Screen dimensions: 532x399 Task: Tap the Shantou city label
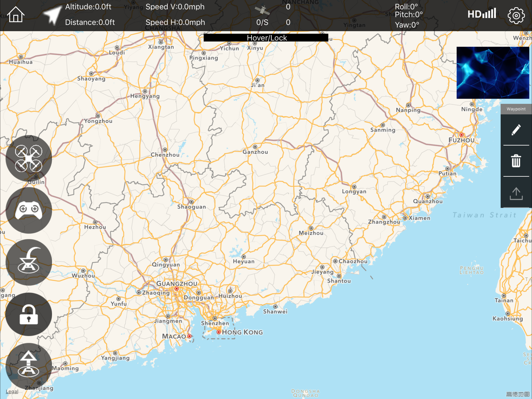(x=339, y=281)
